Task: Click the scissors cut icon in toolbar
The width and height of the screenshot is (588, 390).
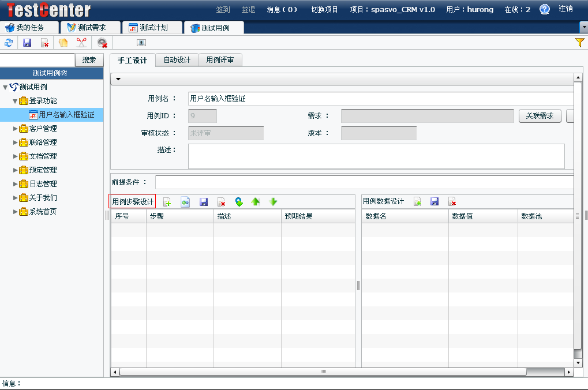Action: (81, 43)
